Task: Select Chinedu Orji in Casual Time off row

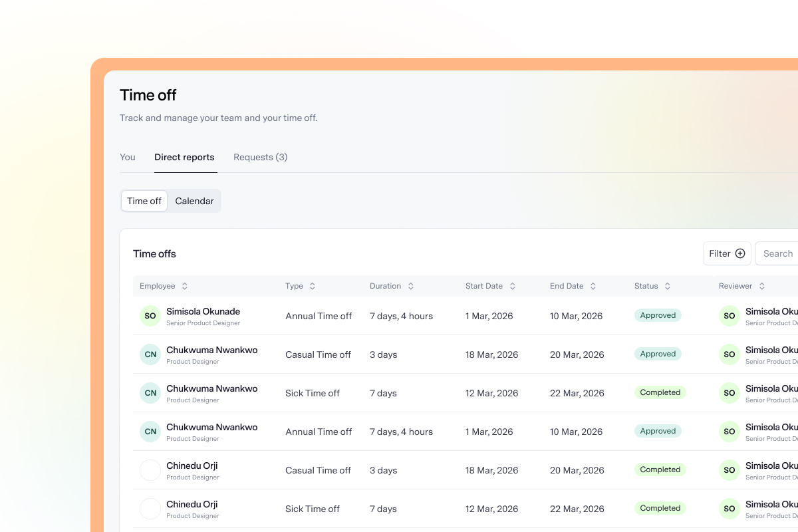Action: (x=192, y=465)
